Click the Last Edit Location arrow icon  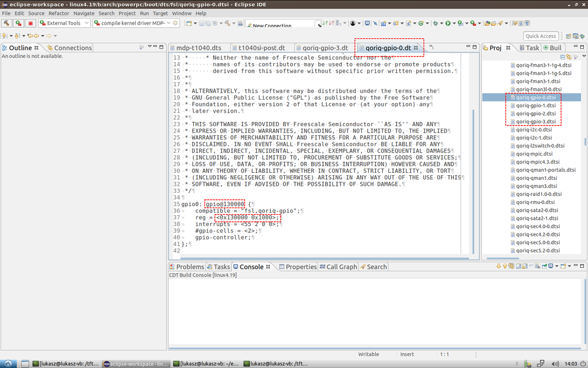pos(30,35)
